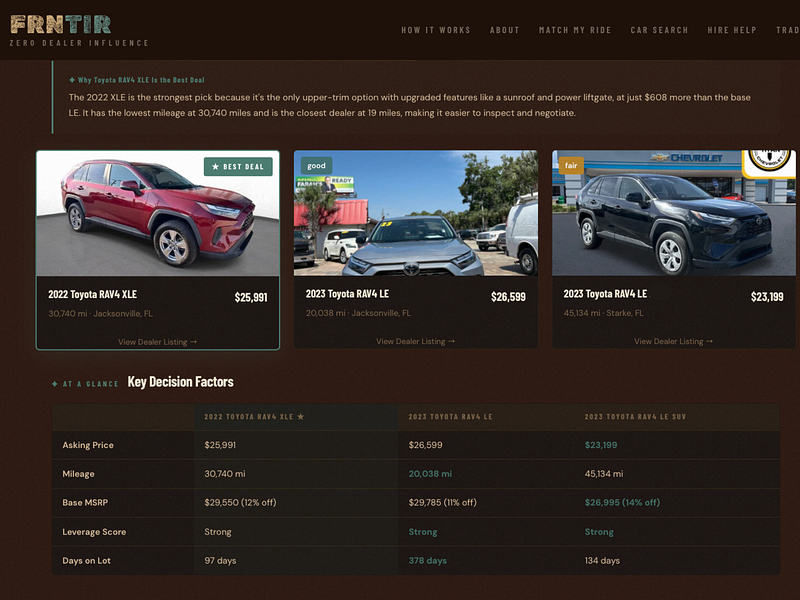Viewport: 800px width, 600px height.
Task: Click 'Why Toyota RAV4 XLE Is the Best Deal' heading
Action: (x=137, y=80)
